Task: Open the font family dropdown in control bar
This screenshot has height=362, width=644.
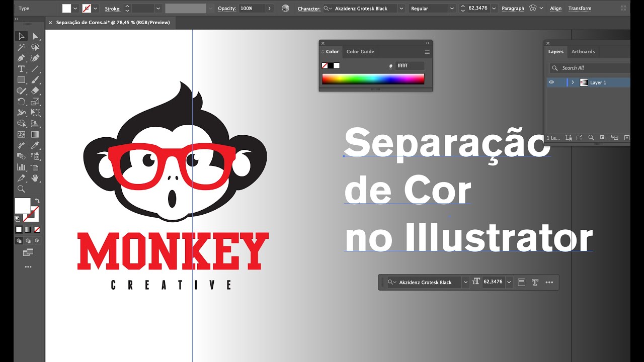Action: tap(401, 9)
